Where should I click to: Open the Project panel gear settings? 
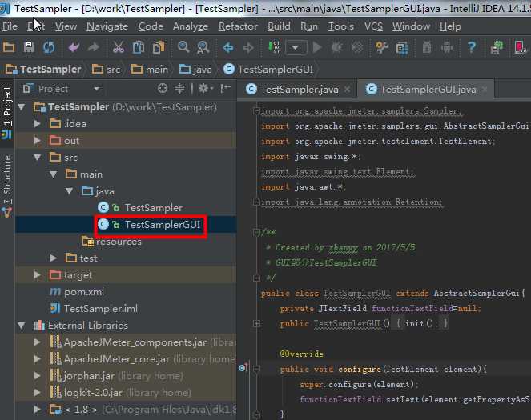click(205, 89)
